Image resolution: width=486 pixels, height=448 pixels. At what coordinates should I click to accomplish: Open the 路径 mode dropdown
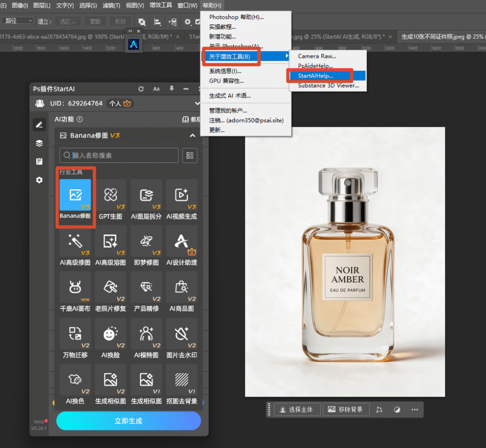pyautogui.click(x=18, y=21)
